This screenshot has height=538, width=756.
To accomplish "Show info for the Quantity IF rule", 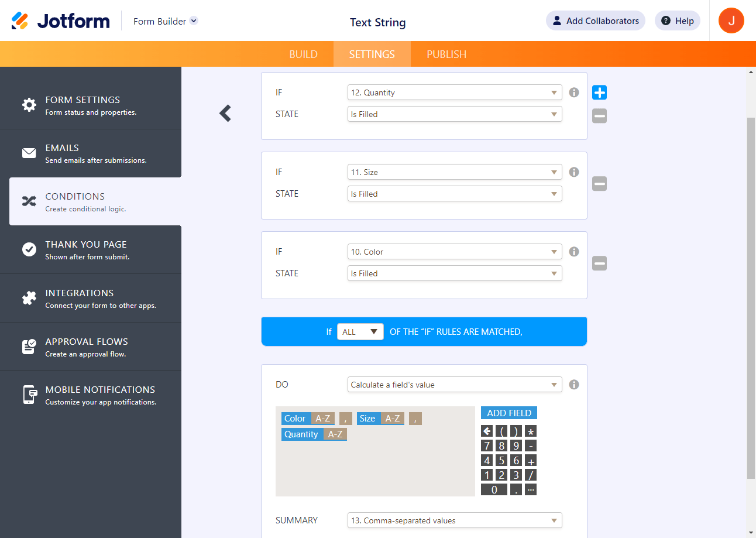I will [x=574, y=92].
